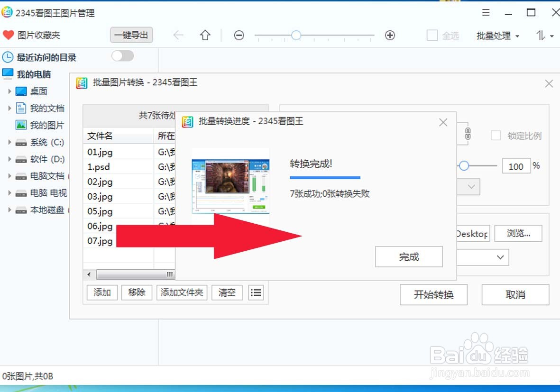The width and height of the screenshot is (560, 392).
Task: Click the 软件 (D:) drive icon
Action: (21, 160)
